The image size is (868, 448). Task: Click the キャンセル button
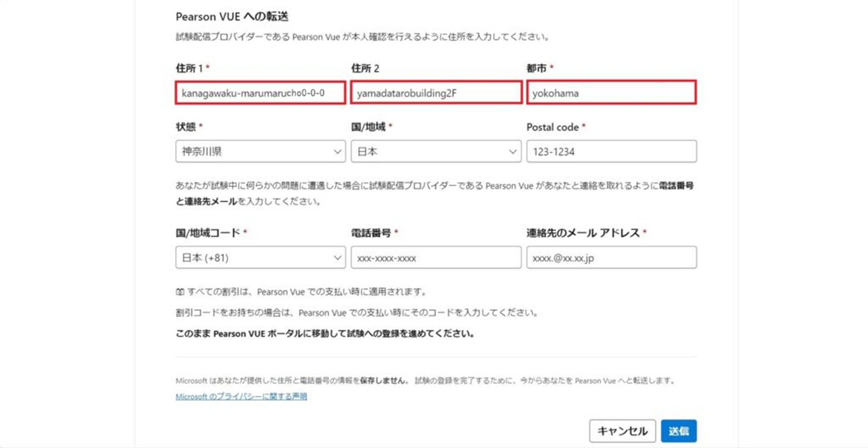point(623,431)
